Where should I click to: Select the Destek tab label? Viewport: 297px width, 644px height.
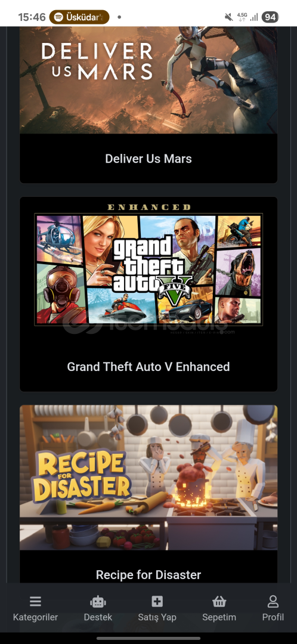[x=98, y=617]
